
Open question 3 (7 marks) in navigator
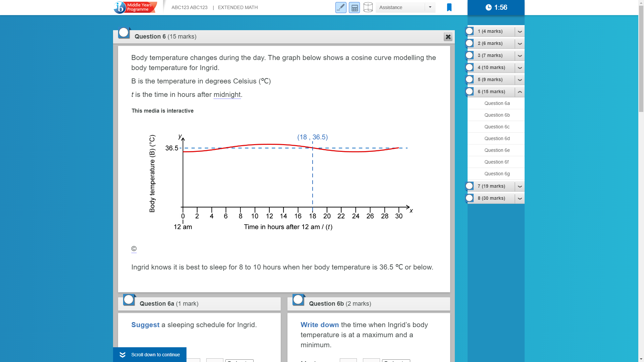(490, 55)
